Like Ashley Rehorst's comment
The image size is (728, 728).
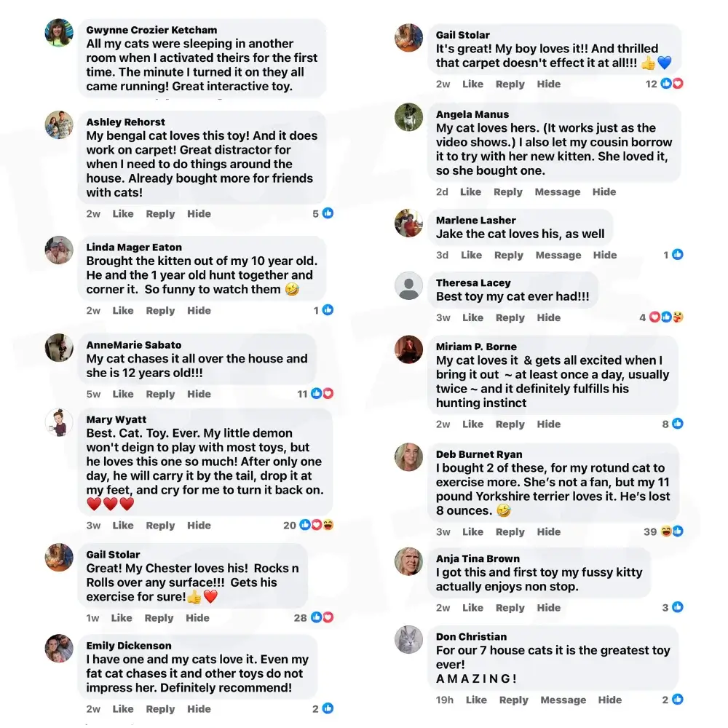click(x=123, y=213)
